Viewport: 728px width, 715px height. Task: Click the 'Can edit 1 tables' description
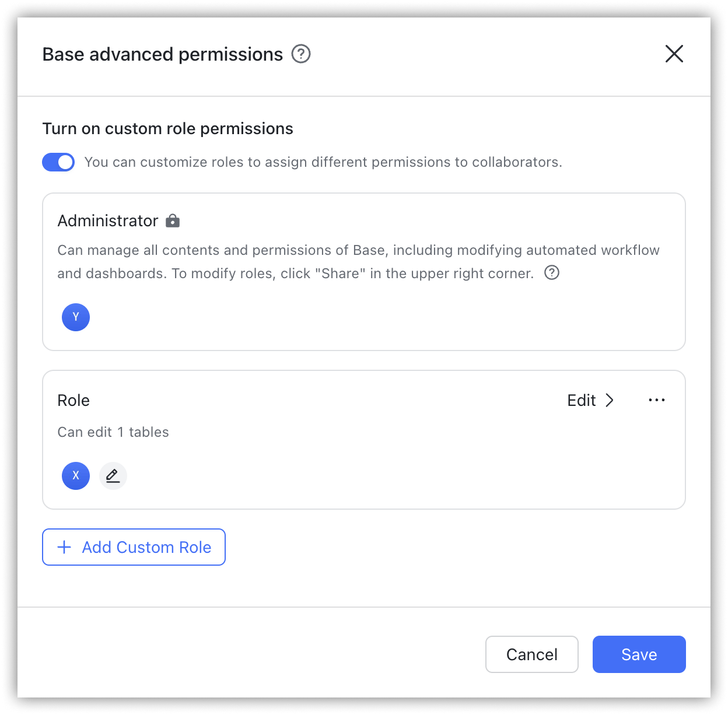pyautogui.click(x=113, y=432)
